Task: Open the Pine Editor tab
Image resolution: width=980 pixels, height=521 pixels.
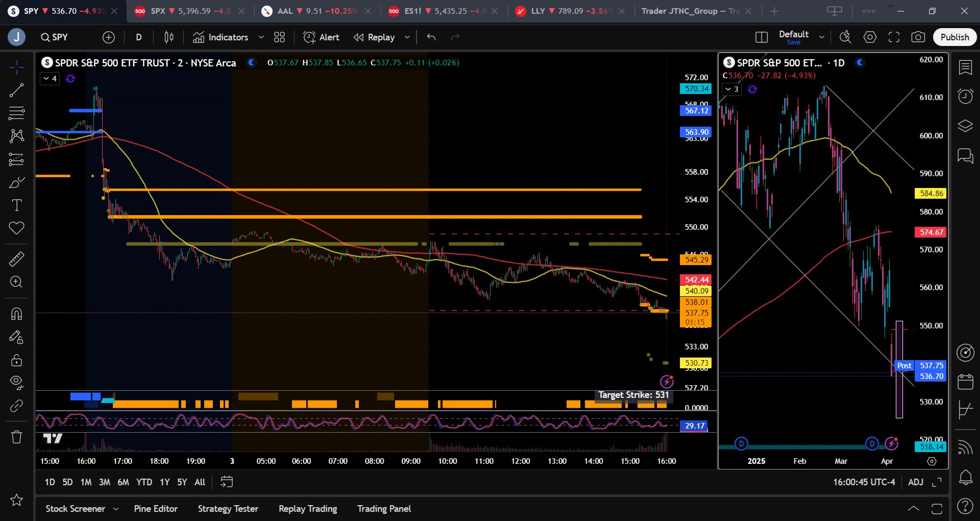Action: pyautogui.click(x=156, y=509)
